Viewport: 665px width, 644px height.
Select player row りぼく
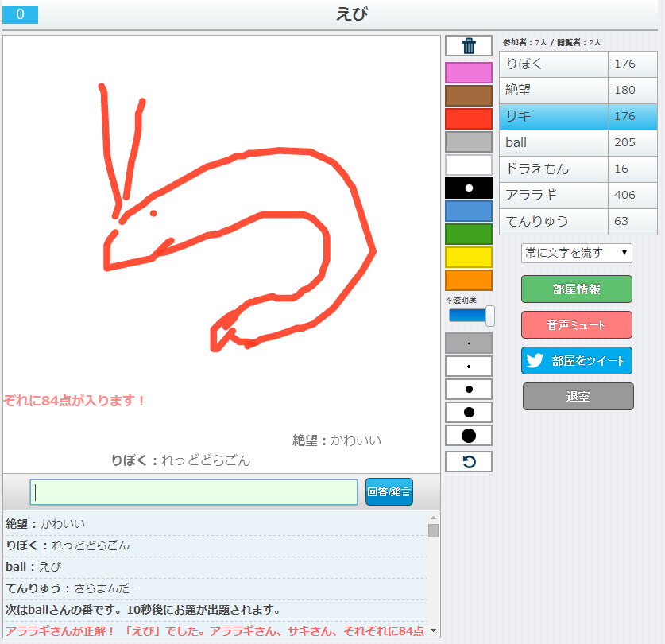point(578,64)
